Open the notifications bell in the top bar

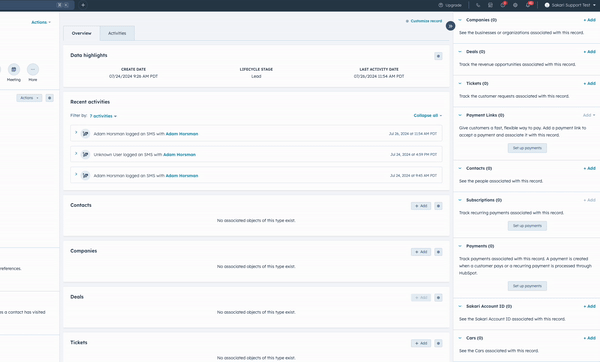528,5
